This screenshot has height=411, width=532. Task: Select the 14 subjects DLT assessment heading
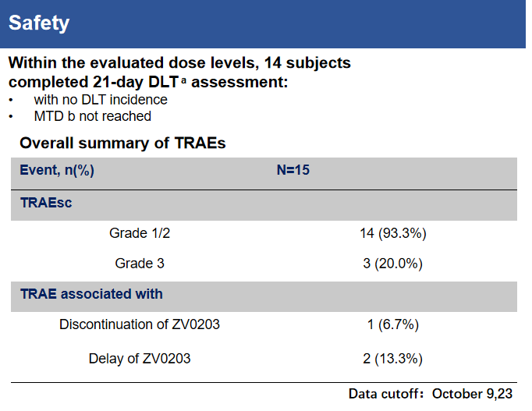coord(179,71)
